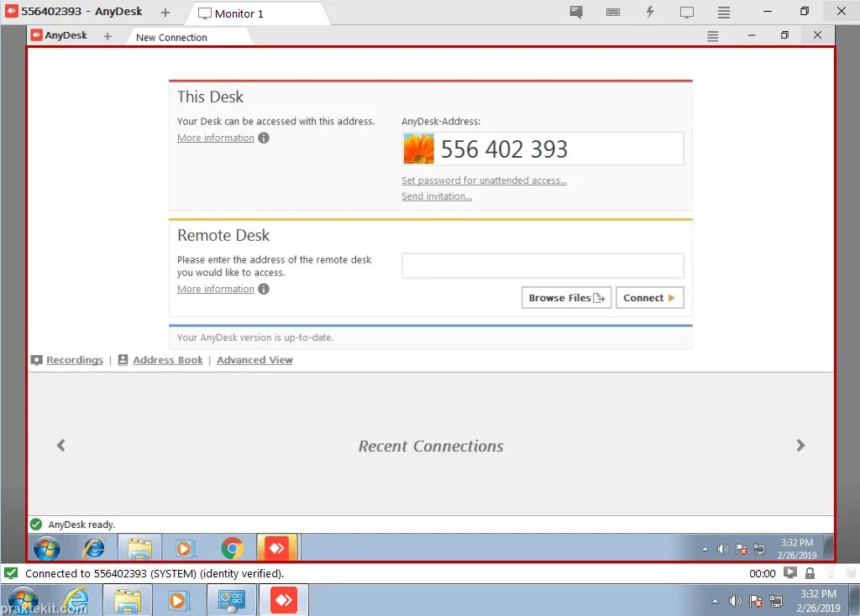Click the volume icon in remote tray
Screen dimensions: 860x616
click(723, 549)
